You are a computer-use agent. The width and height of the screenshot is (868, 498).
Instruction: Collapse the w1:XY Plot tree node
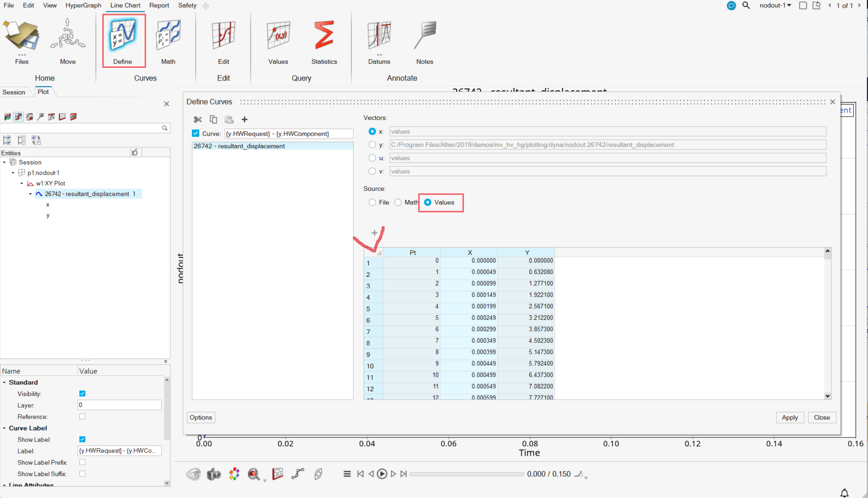[x=22, y=183]
